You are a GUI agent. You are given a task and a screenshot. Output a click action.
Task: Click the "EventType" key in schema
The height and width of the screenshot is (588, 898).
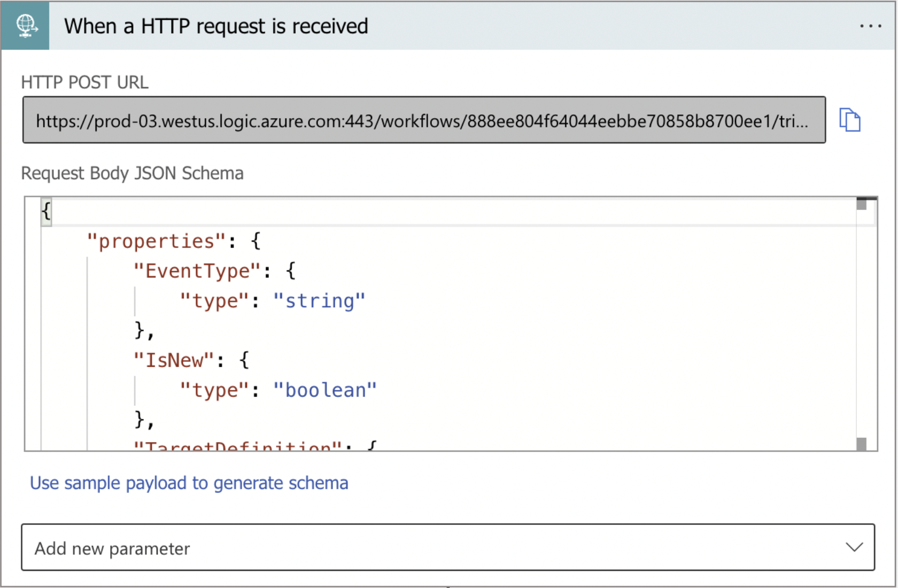(197, 271)
